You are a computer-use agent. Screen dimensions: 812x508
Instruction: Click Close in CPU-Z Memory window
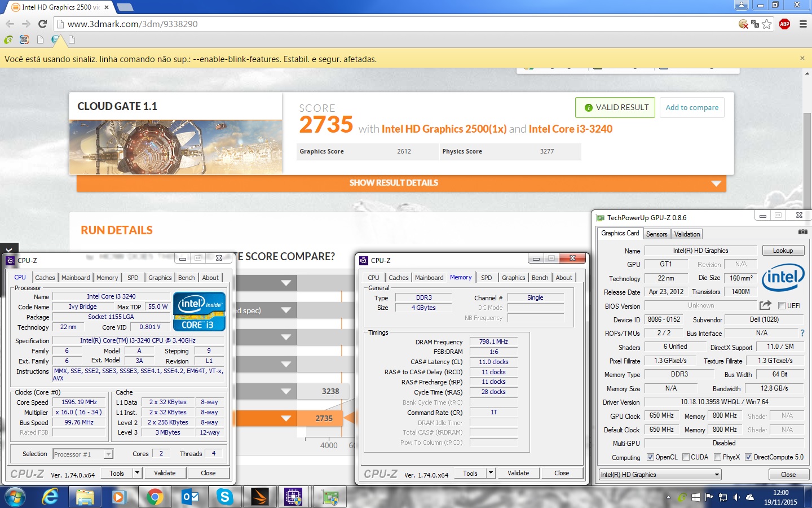[562, 473]
